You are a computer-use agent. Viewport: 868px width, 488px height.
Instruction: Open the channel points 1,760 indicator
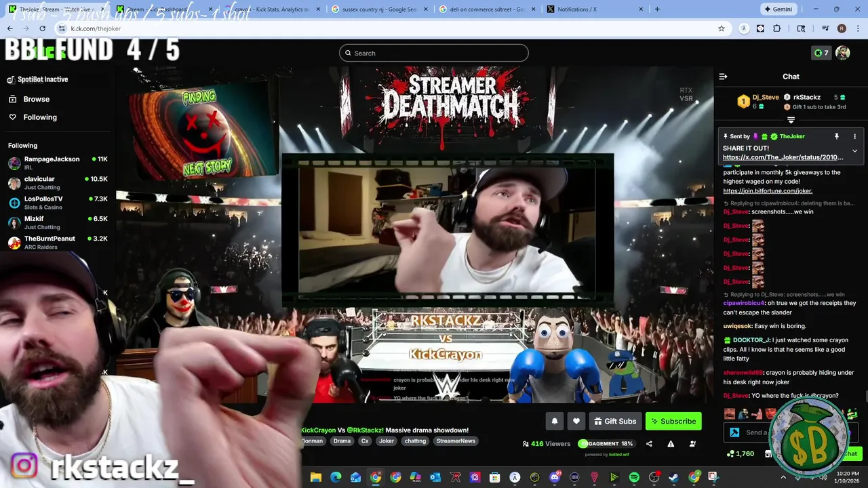click(x=740, y=453)
